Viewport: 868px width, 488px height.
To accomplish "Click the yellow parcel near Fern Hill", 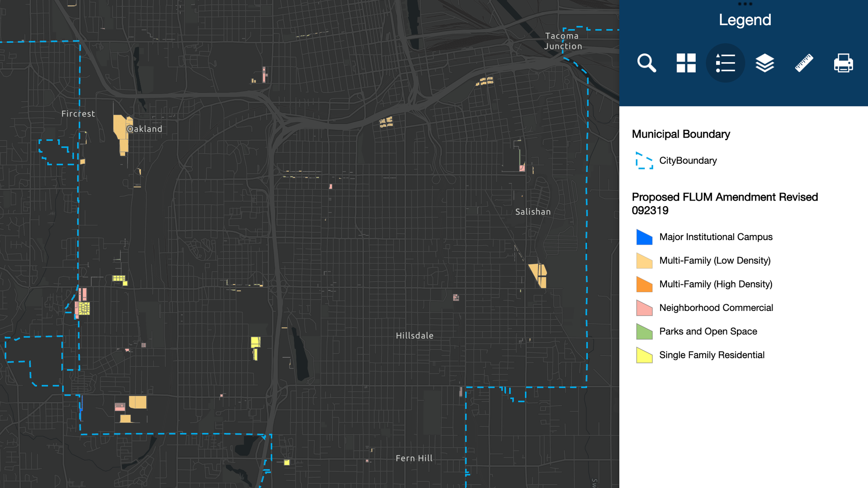I will (x=286, y=463).
